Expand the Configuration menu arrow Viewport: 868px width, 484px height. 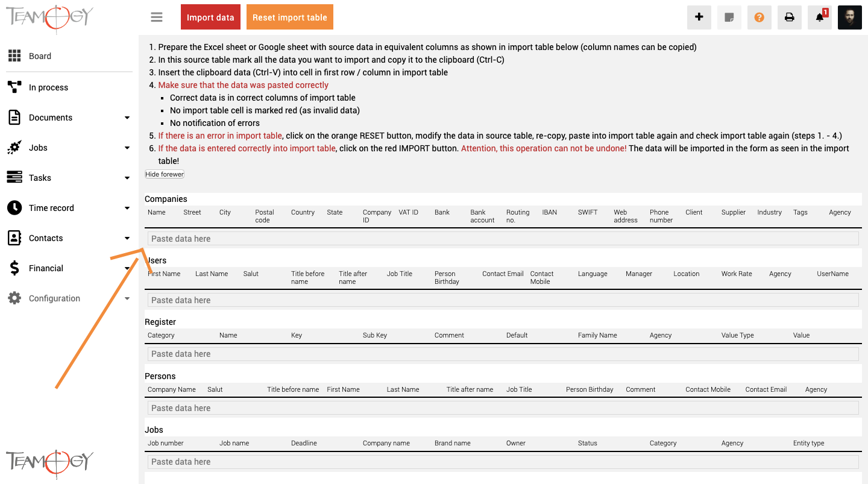pos(127,298)
